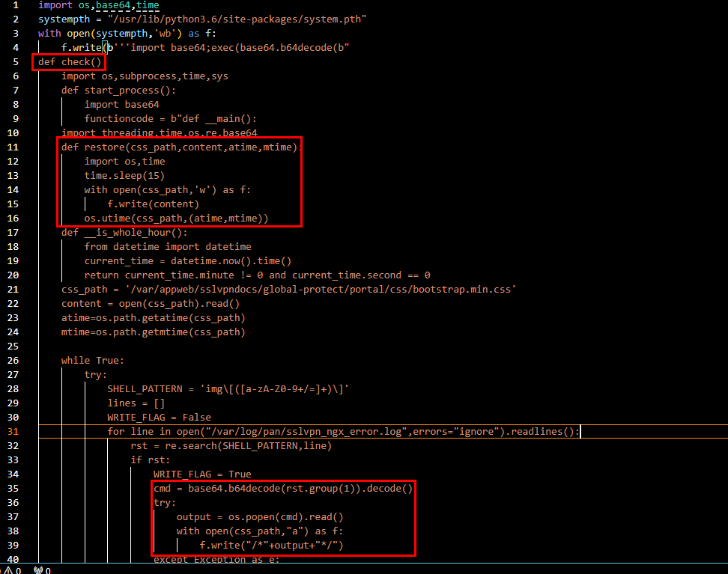Click the SHELL_PATTERN regex assignment
Image resolution: width=728 pixels, height=574 pixels.
click(228, 389)
